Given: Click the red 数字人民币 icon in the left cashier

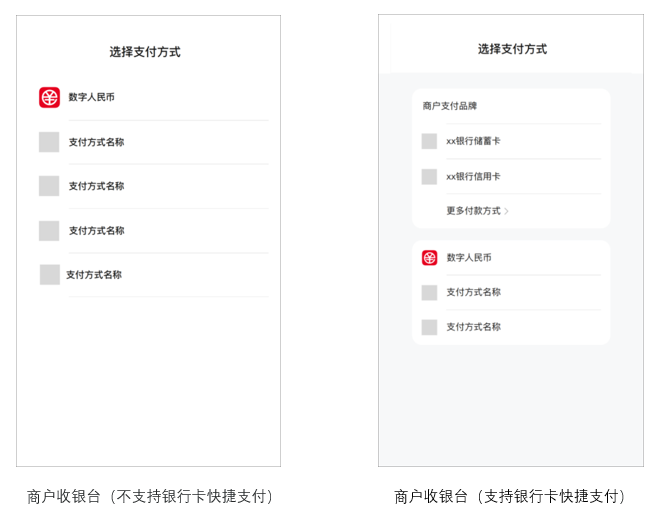Looking at the screenshot, I should [49, 97].
